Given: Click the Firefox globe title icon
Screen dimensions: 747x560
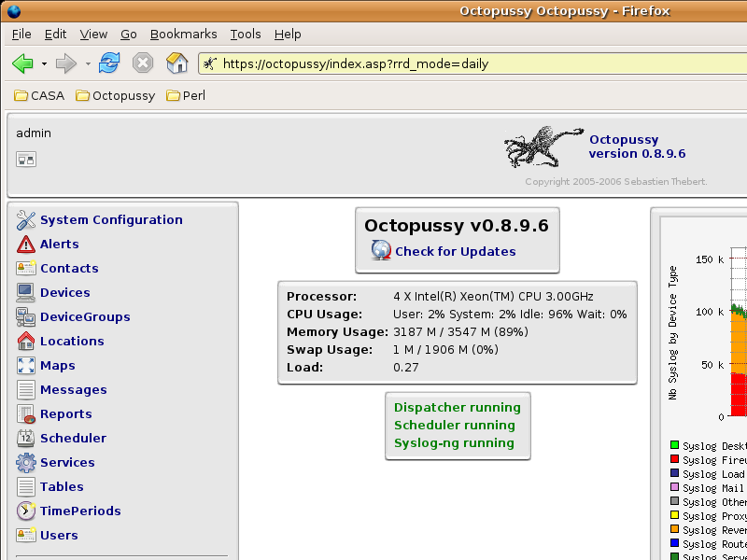Looking at the screenshot, I should click(x=14, y=11).
